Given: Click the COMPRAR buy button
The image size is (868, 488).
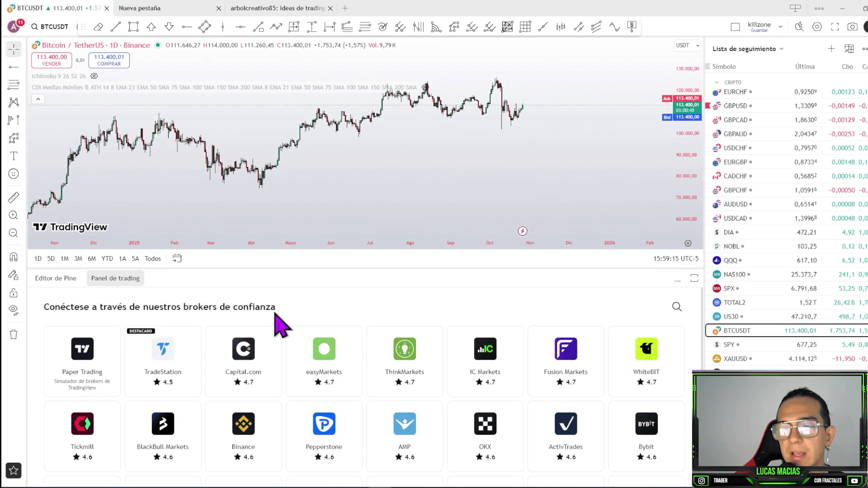Looking at the screenshot, I should pyautogui.click(x=109, y=60).
